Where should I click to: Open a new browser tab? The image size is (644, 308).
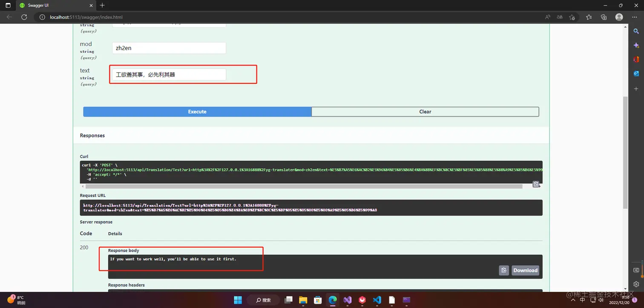point(102,6)
